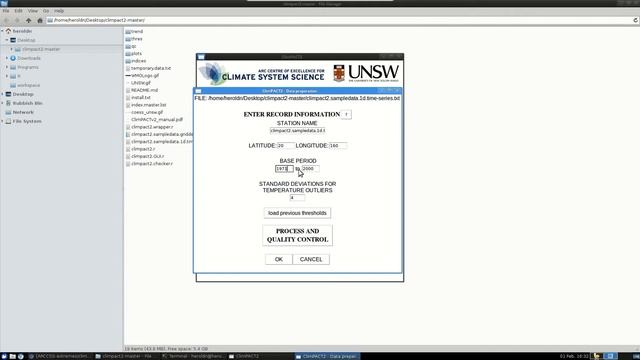640x360 pixels.
Task: Open the Edit menu in the file manager
Action: pos(18,11)
